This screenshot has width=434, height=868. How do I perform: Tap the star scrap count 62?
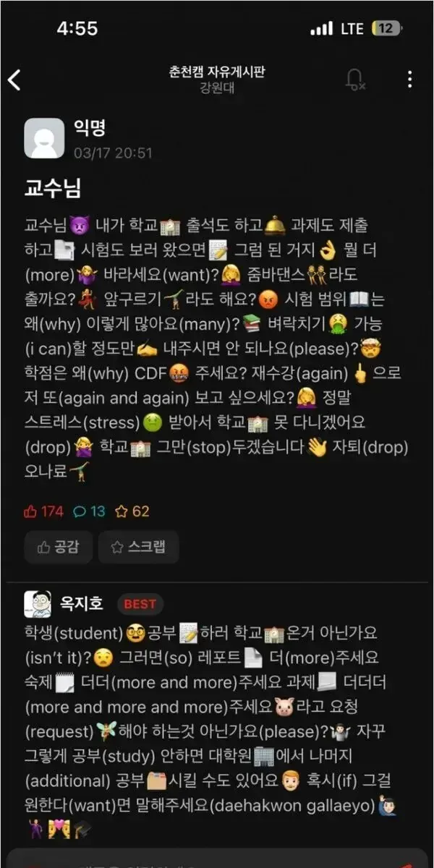tap(132, 511)
